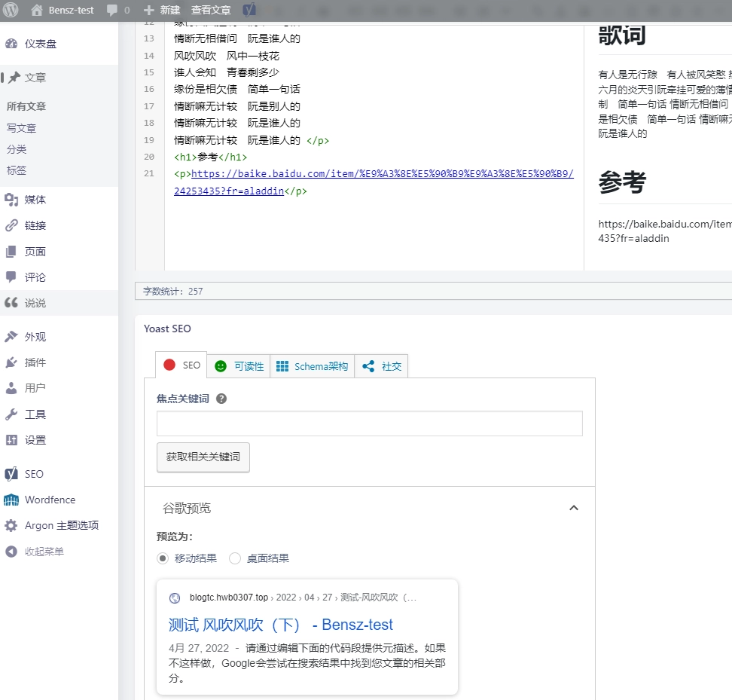Click the wrench icon beside 工具

[11, 414]
